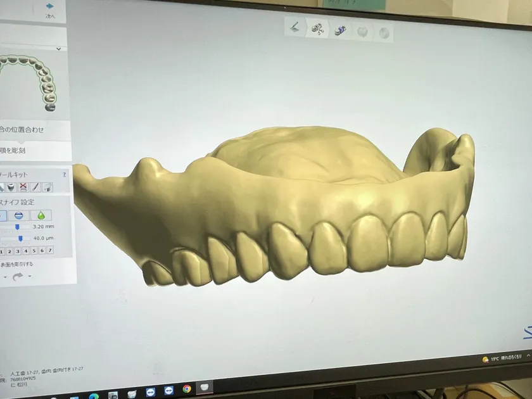Image resolution: width=532 pixels, height=399 pixels.
Task: Collapse the panel with the chevron arrow
Action: pyautogui.click(x=58, y=49)
